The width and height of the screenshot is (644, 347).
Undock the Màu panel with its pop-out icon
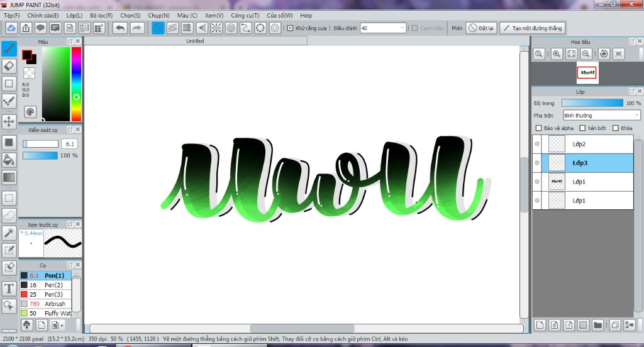[70, 41]
